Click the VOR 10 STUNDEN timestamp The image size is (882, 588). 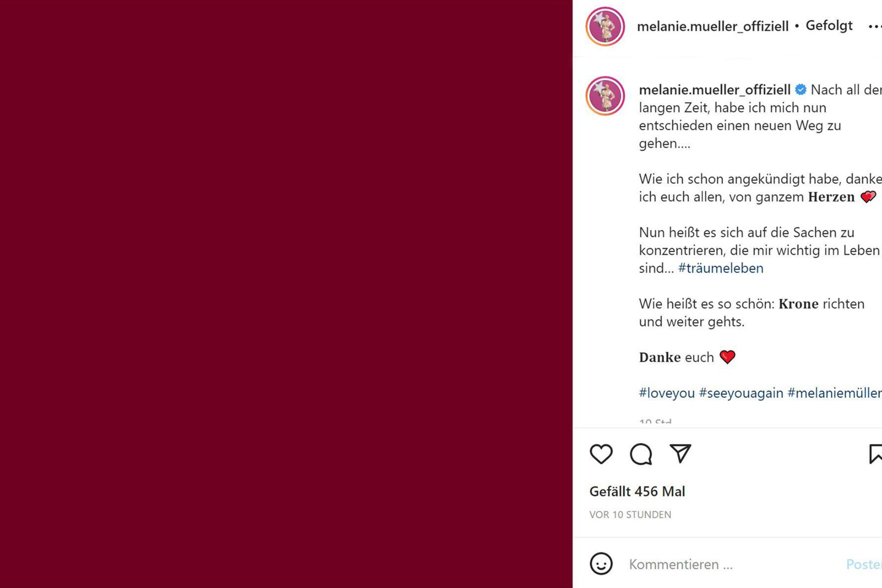click(x=630, y=515)
